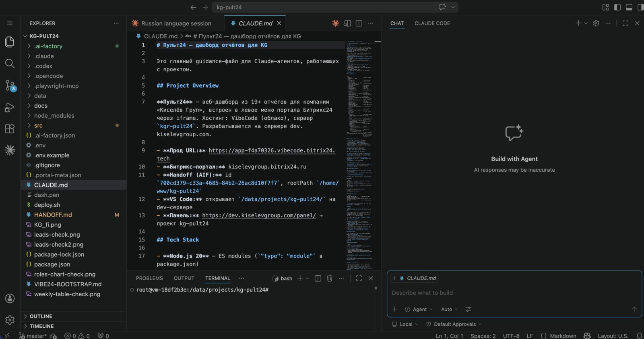Image resolution: width=644 pixels, height=339 pixels.
Task: Open deploy.sh in the file tree
Action: [x=74, y=205]
